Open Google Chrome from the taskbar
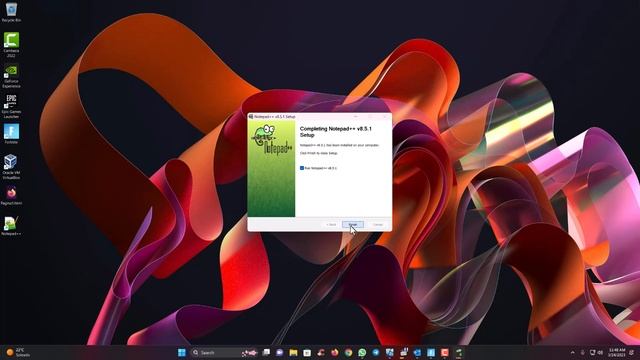The height and width of the screenshot is (360, 640). coord(348,352)
